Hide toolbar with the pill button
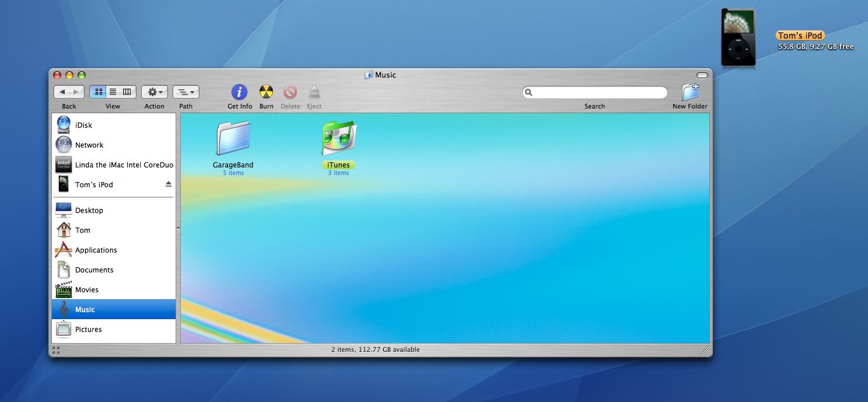 coord(702,75)
